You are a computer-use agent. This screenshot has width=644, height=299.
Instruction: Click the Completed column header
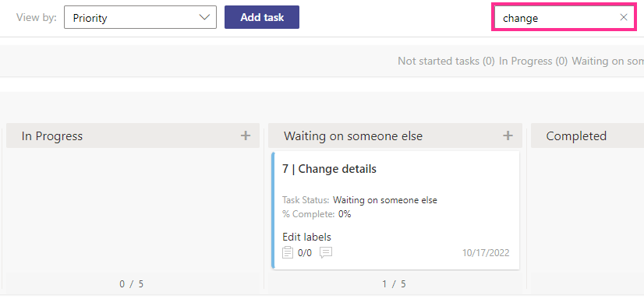click(x=587, y=135)
